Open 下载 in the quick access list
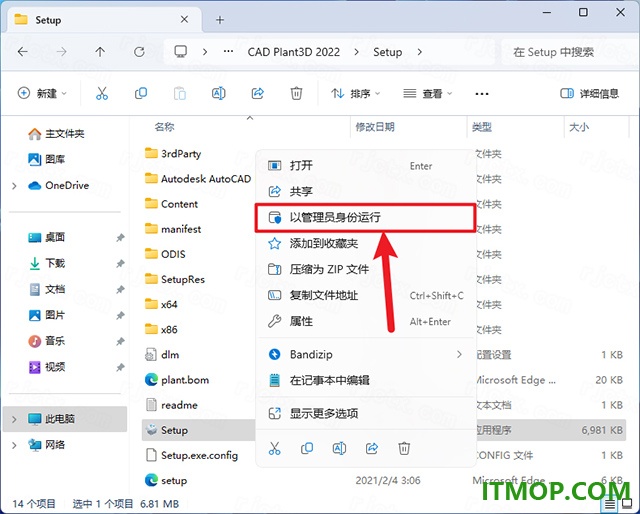 (47, 263)
